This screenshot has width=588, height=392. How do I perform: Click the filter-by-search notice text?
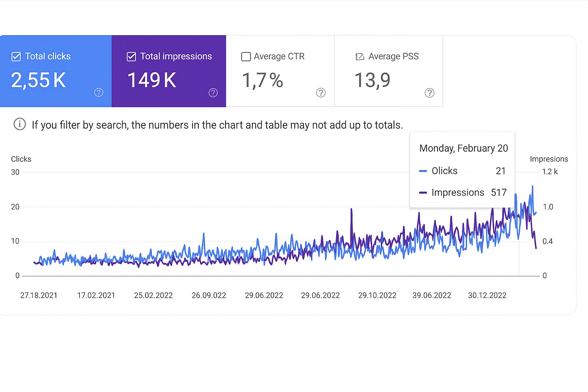(217, 125)
